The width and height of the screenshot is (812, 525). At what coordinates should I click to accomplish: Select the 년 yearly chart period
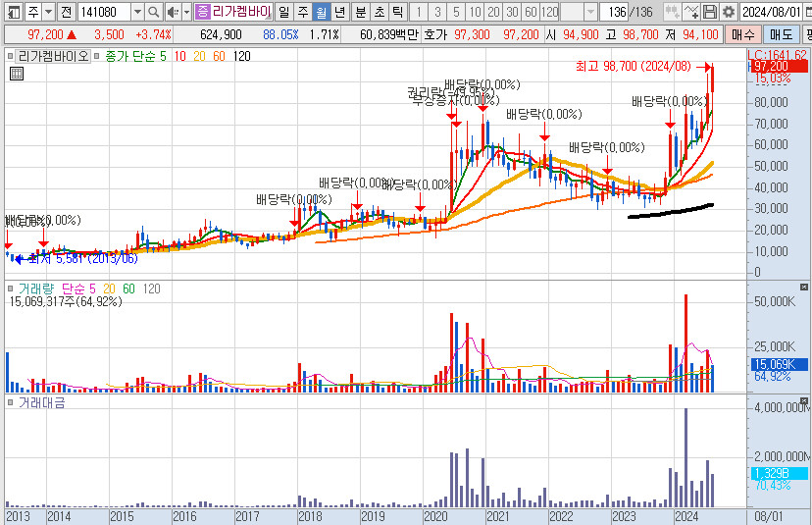coord(339,12)
